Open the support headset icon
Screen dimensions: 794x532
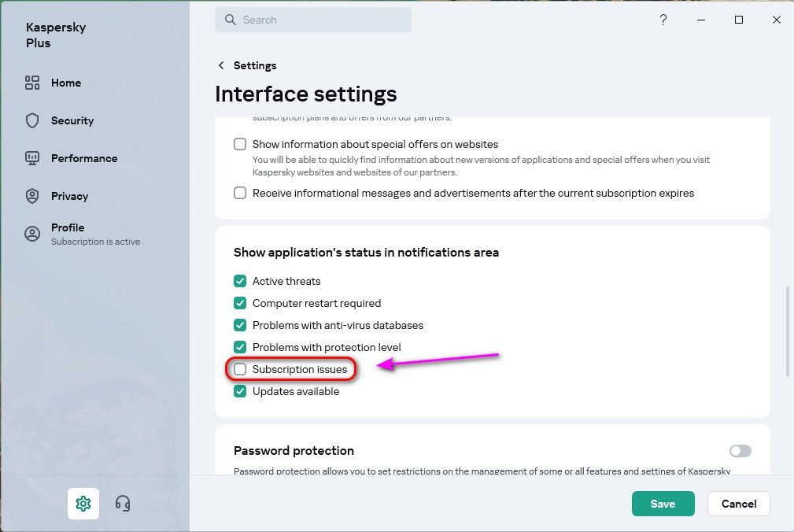click(x=123, y=504)
